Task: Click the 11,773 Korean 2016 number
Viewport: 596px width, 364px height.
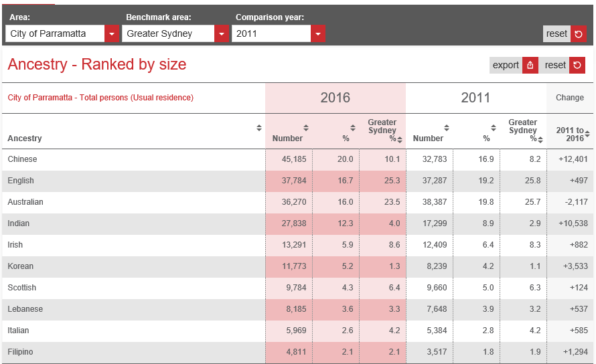Action: pos(294,266)
